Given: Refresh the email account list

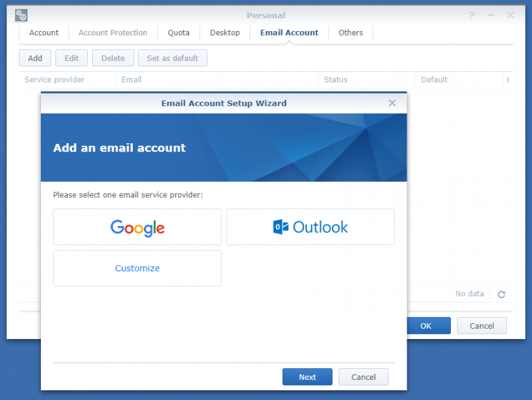Looking at the screenshot, I should tap(502, 294).
